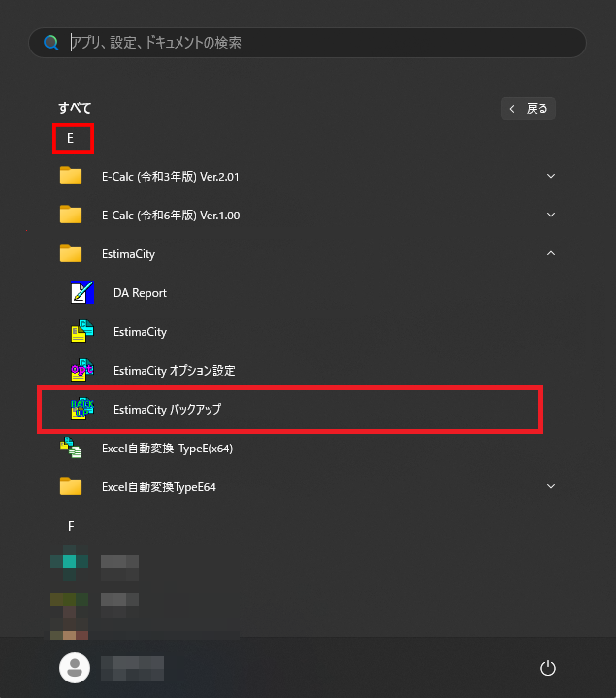This screenshot has width=616, height=698.
Task: Open EstimaCity オプション設定 opt icon
Action: click(82, 370)
